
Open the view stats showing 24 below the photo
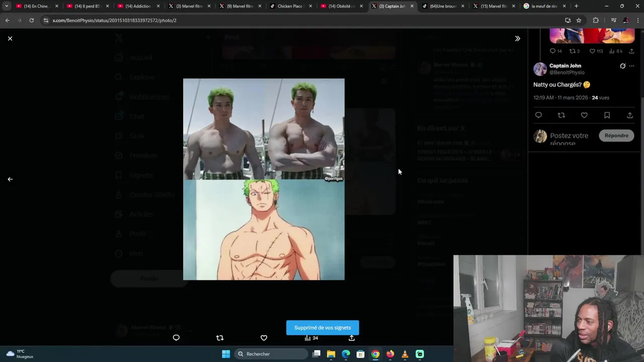point(311,338)
